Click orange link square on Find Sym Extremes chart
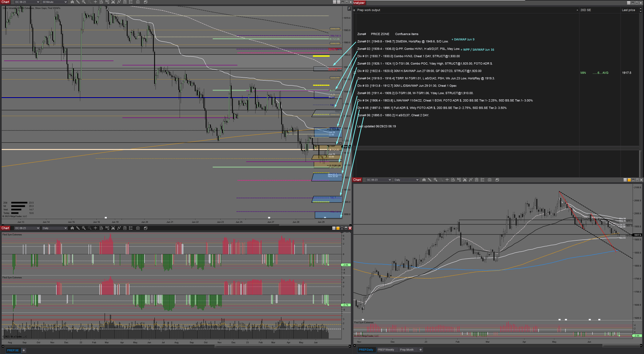 pos(338,228)
